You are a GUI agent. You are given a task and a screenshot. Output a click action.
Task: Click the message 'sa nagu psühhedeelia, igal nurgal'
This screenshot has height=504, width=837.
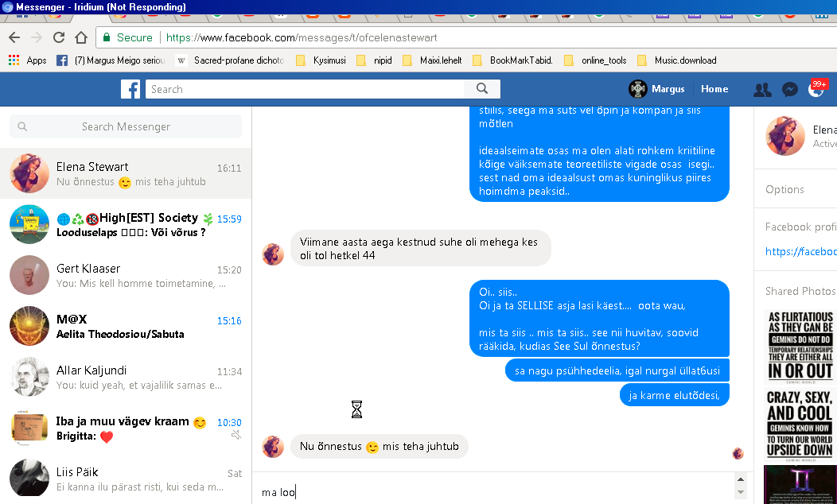(617, 370)
